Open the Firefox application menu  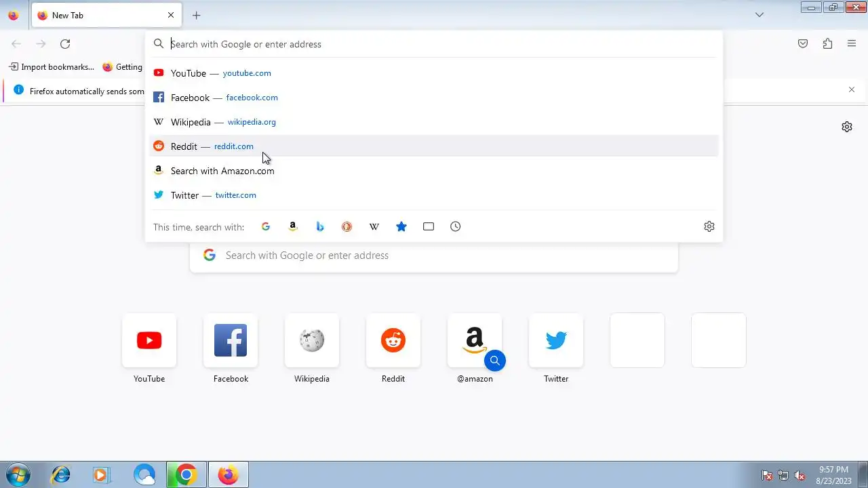(x=852, y=44)
